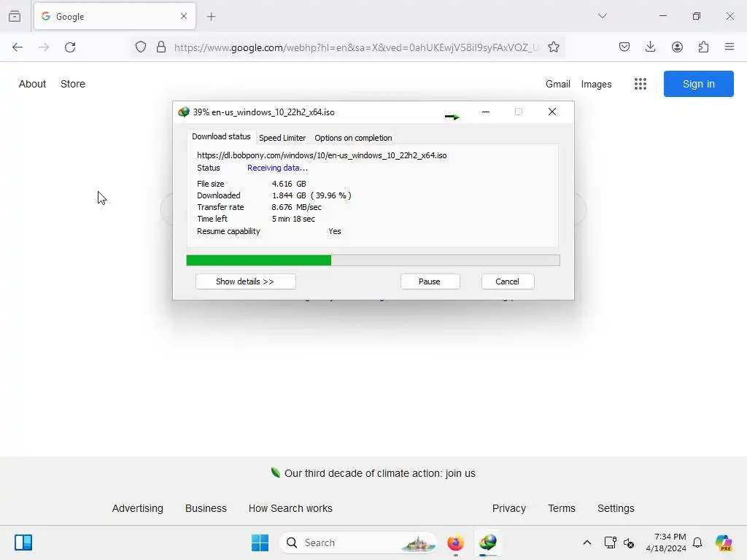Switch to the Speed Limiter tab
The width and height of the screenshot is (747, 560).
(x=282, y=138)
